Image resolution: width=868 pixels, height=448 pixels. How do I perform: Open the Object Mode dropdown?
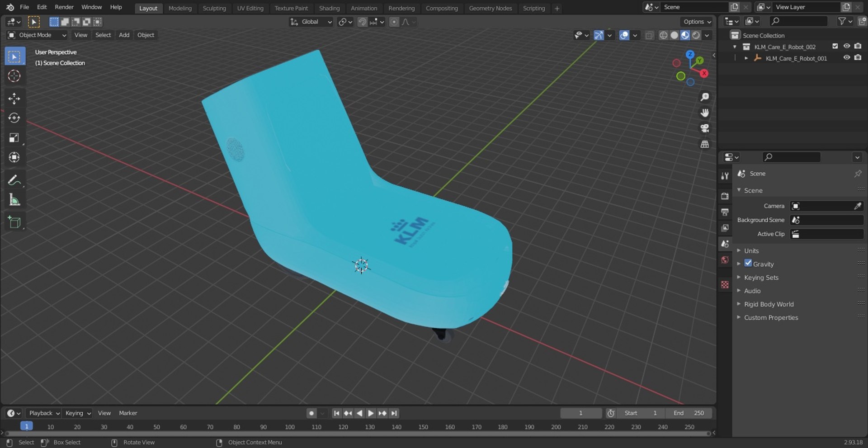[x=37, y=35]
